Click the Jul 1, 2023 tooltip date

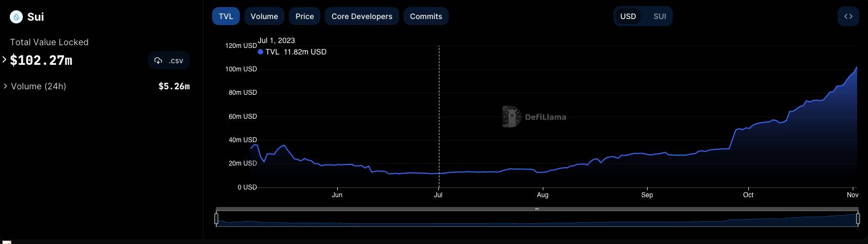(276, 40)
